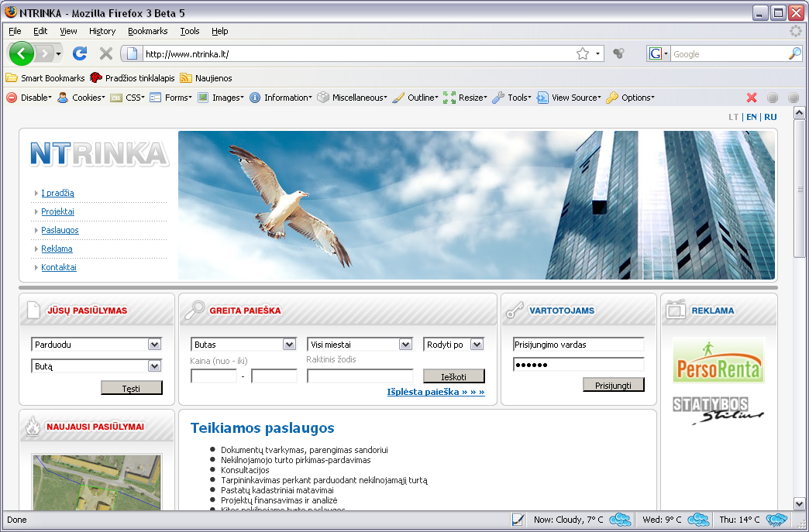Go back with the green arrow button
Viewport: 809px width, 532px height.
22,53
